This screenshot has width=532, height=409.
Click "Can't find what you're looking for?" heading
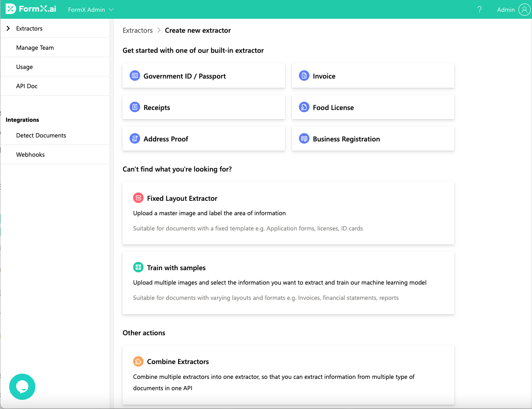(177, 169)
